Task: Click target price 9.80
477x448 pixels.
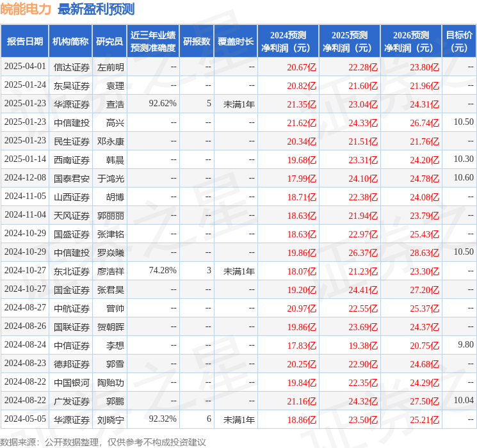Action: pyautogui.click(x=465, y=344)
